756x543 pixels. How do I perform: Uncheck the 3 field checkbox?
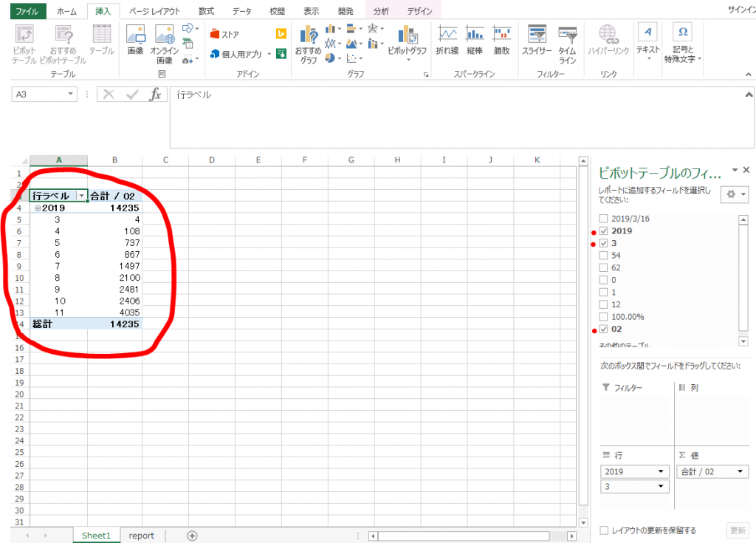604,243
